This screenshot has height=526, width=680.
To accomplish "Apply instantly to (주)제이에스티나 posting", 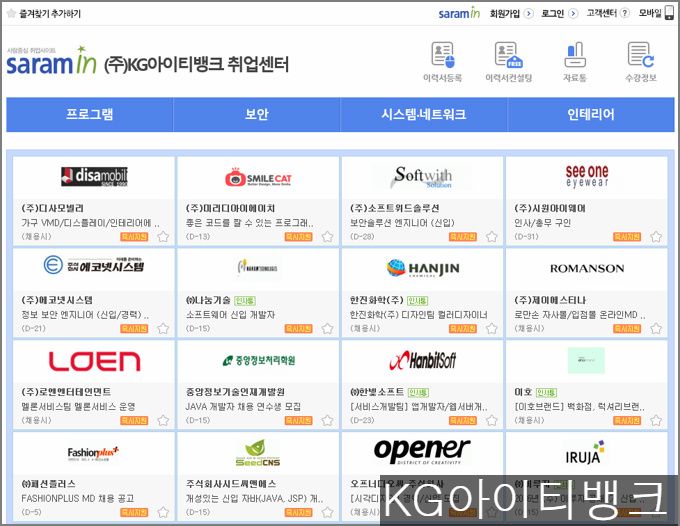I will coord(627,329).
